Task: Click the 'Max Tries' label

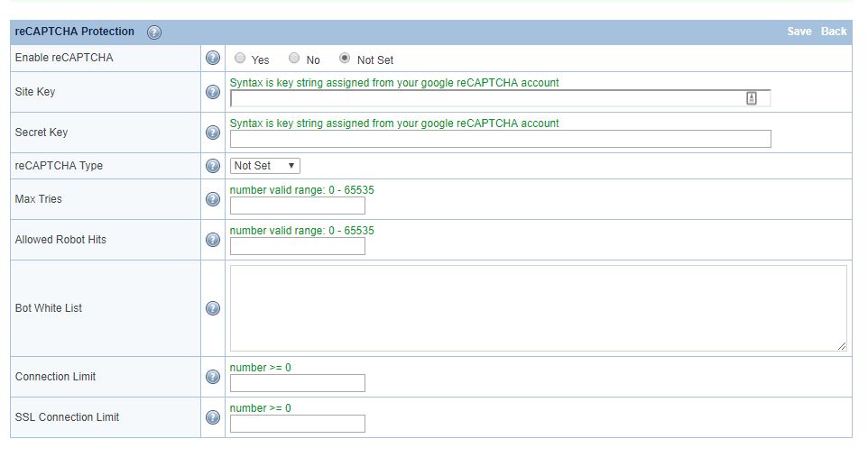Action: [39, 199]
